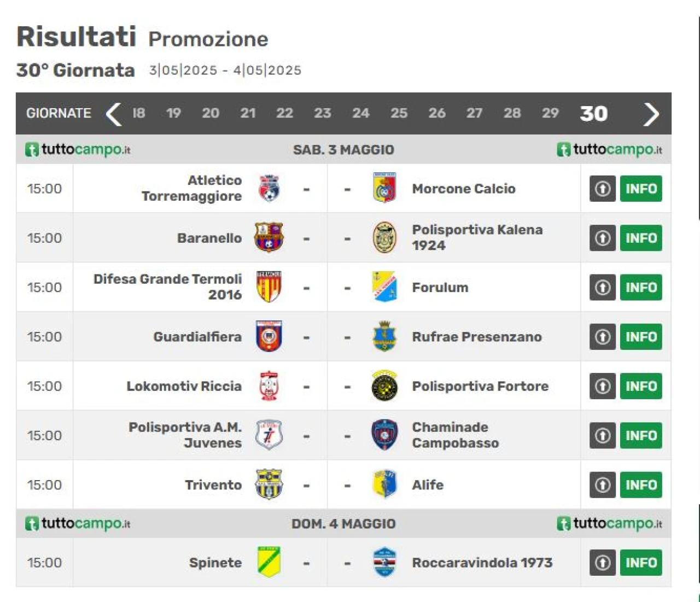This screenshot has height=602, width=700.
Task: Click the Spinete team logo
Action: [269, 562]
